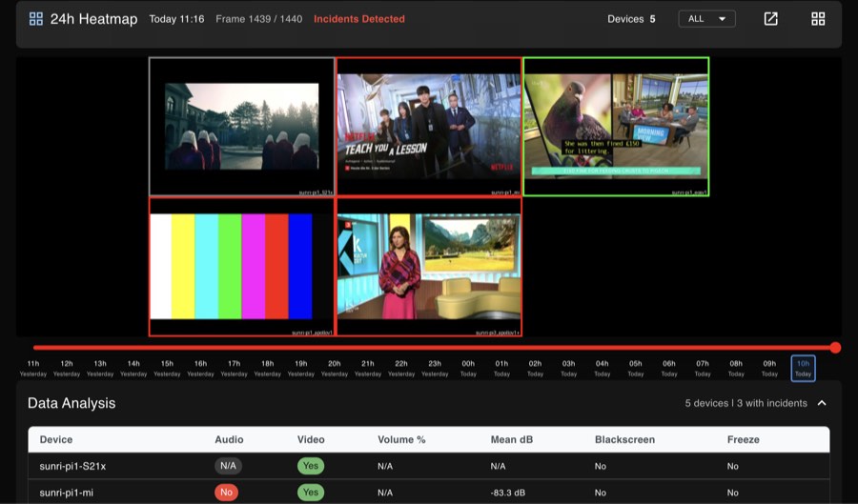Jump to 12h Yesterday on timeline

67,369
